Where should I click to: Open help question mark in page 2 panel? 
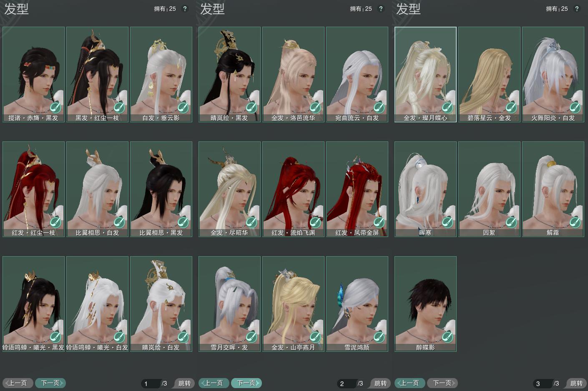(x=381, y=9)
